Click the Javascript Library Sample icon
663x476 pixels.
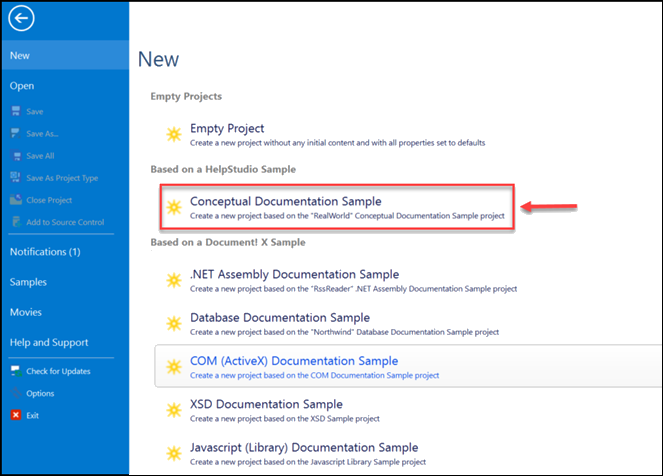pos(173,453)
